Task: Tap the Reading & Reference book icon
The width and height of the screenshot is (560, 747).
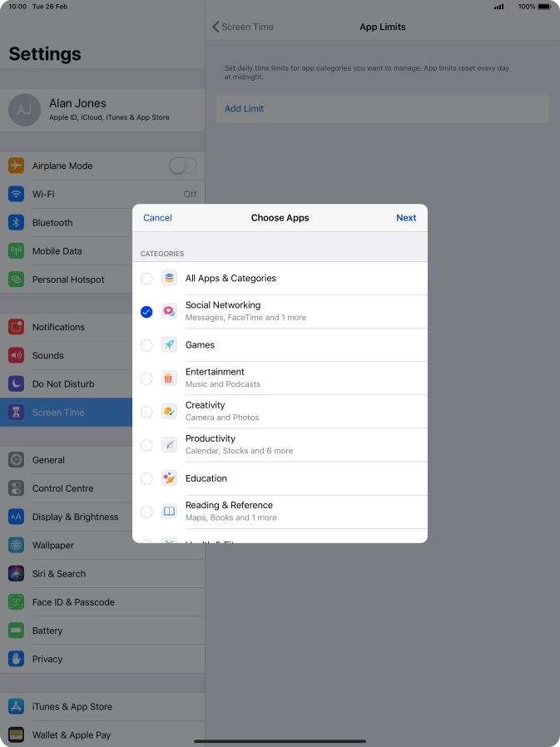Action: pos(169,512)
